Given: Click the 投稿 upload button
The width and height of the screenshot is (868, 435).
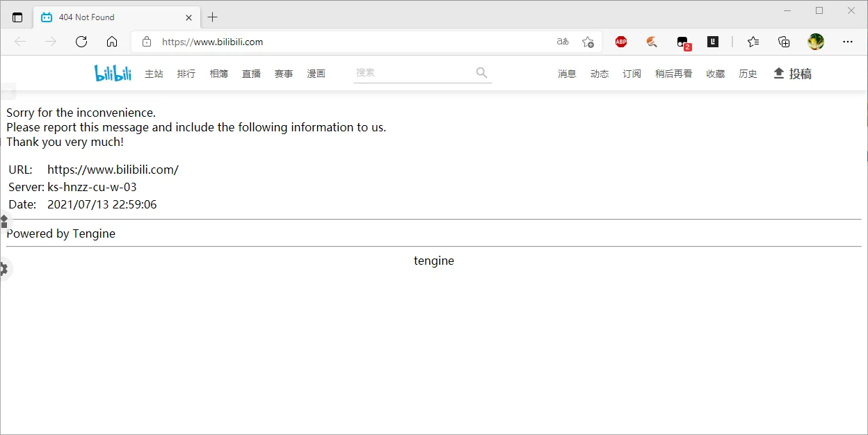Looking at the screenshot, I should click(x=793, y=74).
